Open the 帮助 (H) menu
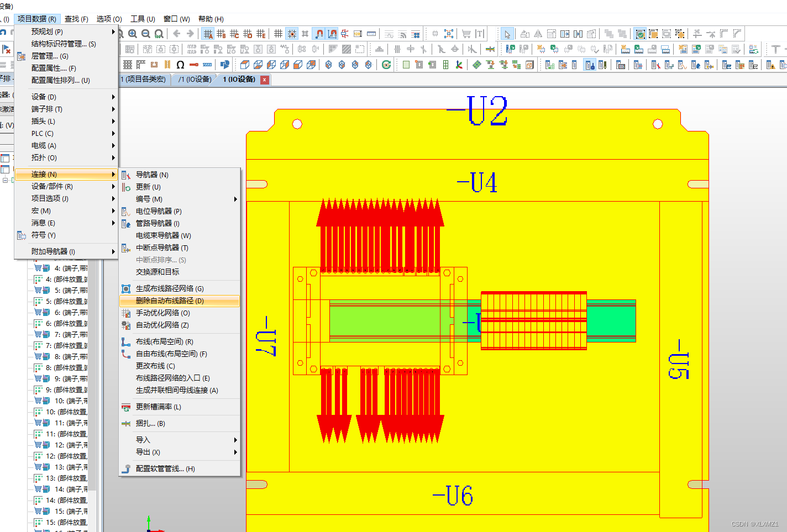This screenshot has height=532, width=787. [x=211, y=19]
